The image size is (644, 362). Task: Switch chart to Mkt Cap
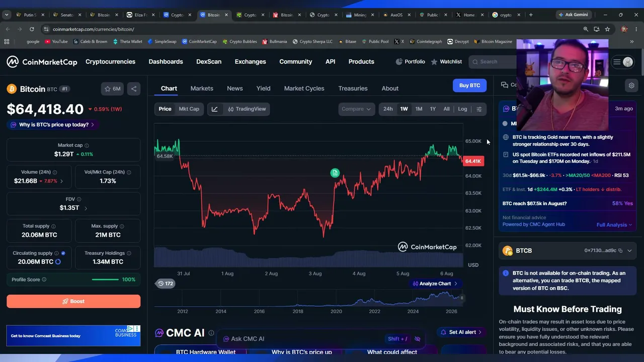189,109
